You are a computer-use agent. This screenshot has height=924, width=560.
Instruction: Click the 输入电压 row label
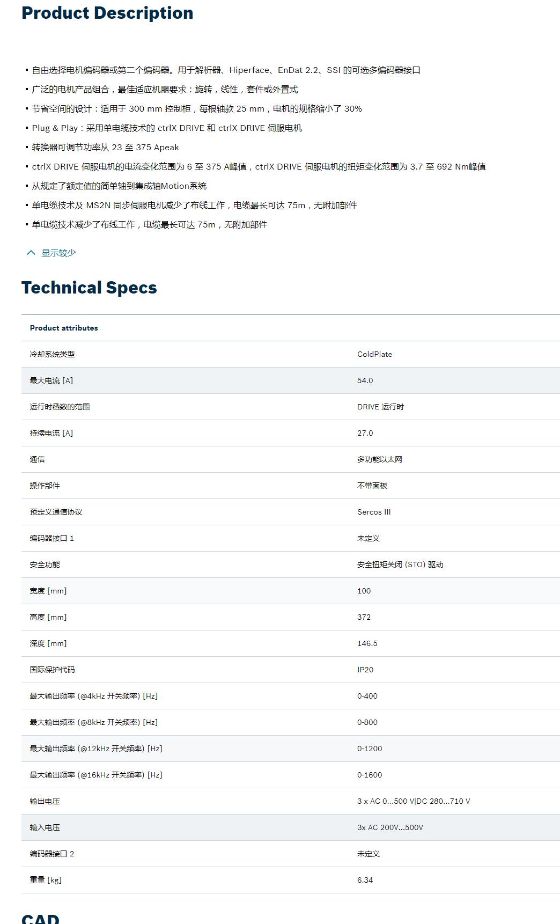click(x=45, y=827)
